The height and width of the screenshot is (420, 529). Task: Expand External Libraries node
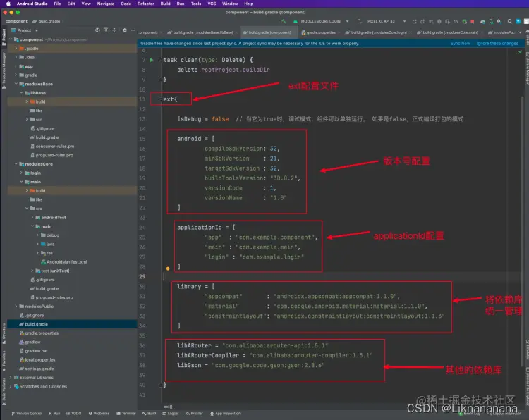11,378
